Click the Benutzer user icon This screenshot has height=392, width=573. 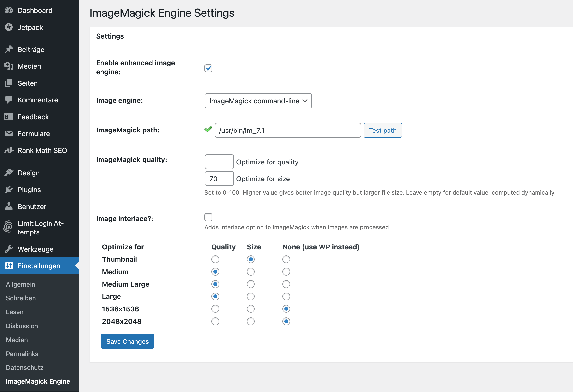point(9,207)
